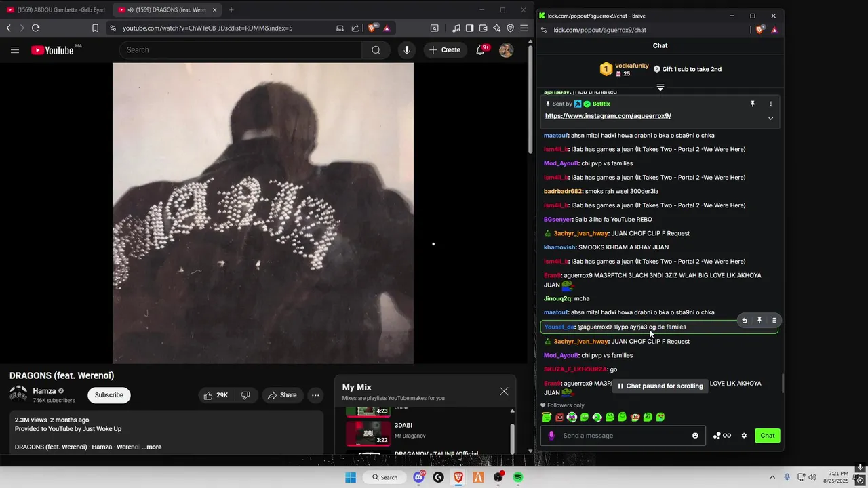Go back in the YouTube browser window
The width and height of the screenshot is (868, 488).
click(8, 28)
